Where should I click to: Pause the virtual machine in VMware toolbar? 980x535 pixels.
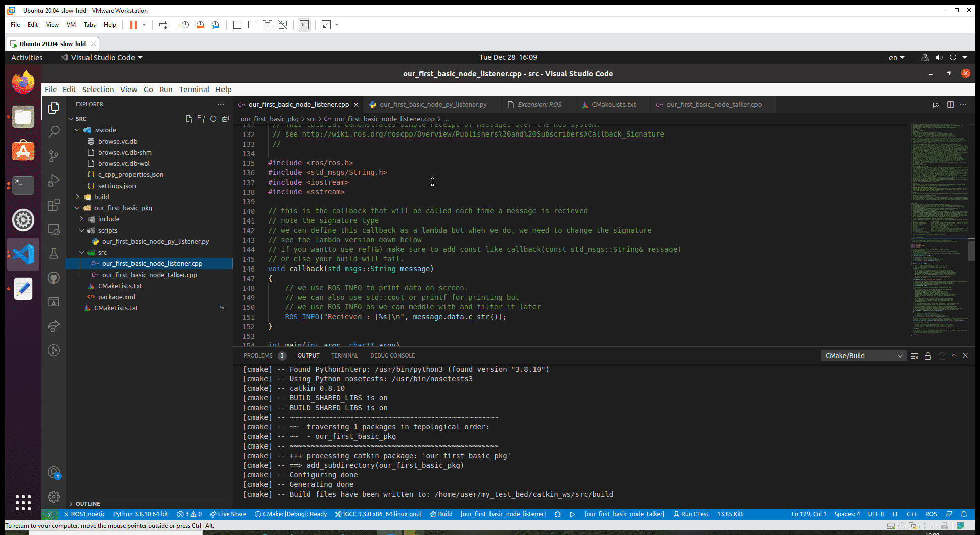(133, 25)
